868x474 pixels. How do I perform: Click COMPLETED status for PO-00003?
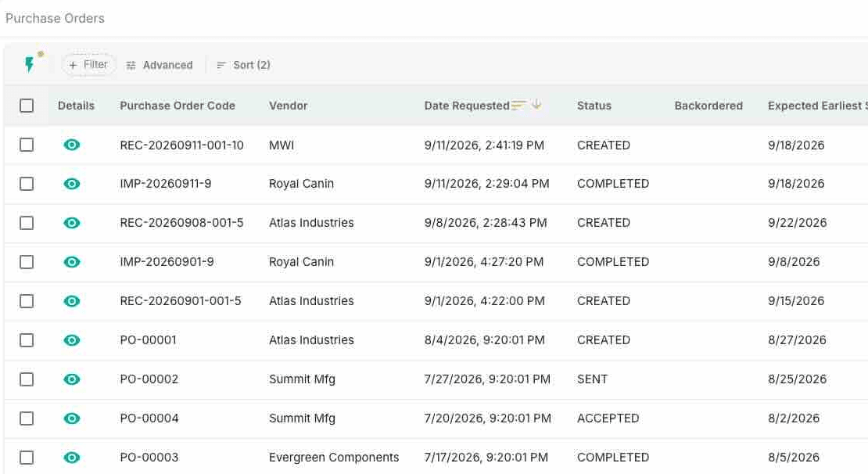point(613,458)
